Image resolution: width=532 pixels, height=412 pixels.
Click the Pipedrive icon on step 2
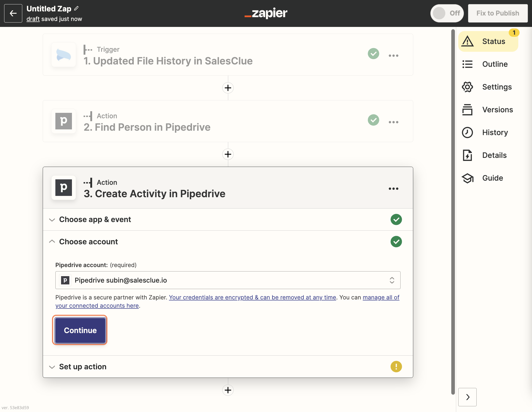coord(64,121)
